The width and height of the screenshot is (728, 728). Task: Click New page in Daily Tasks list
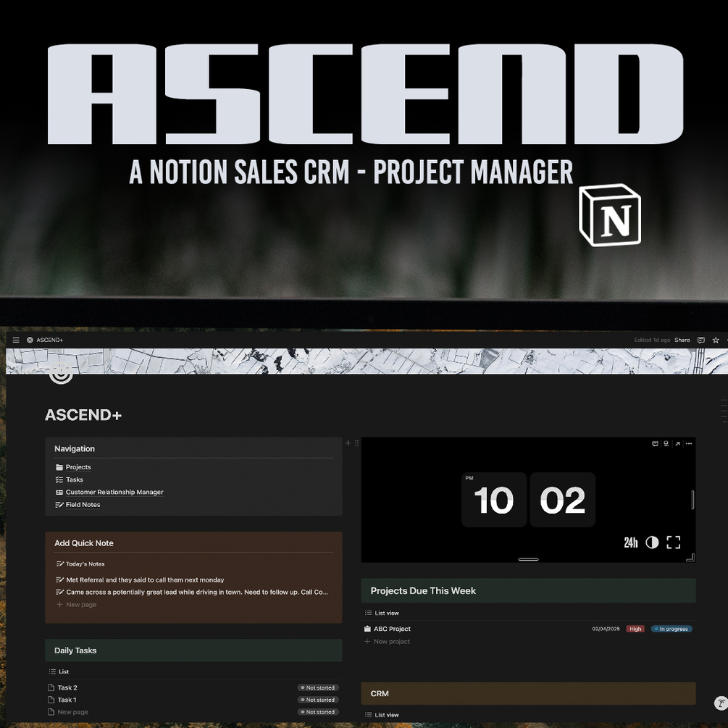(72, 712)
